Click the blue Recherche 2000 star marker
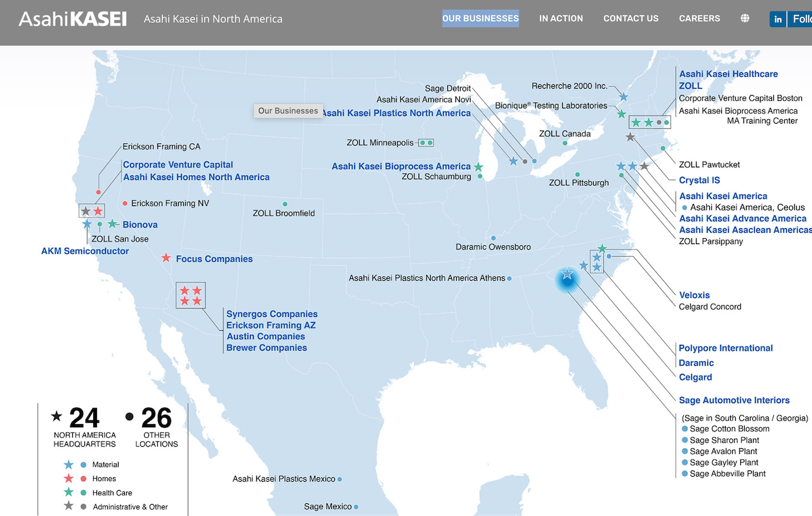Viewport: 812px width, 516px height. click(x=624, y=97)
